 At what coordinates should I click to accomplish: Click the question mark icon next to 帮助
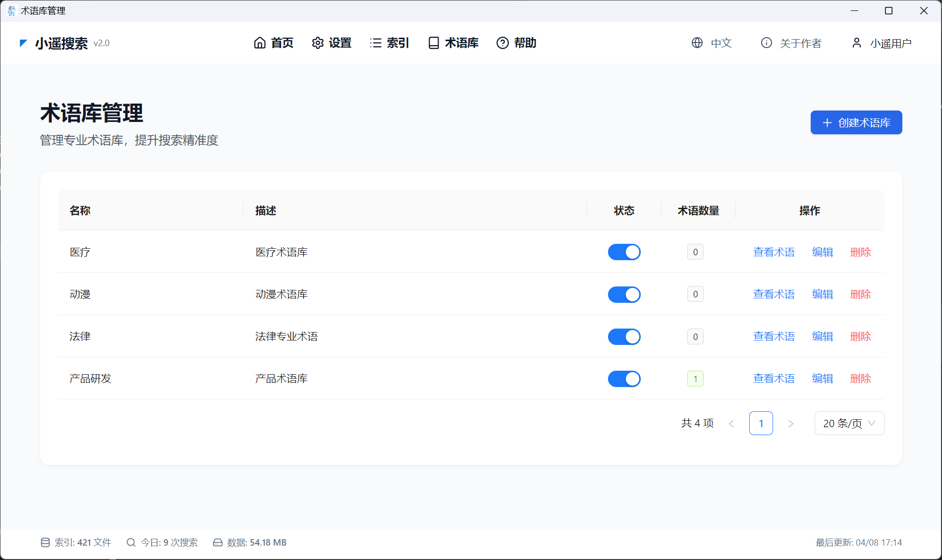point(502,43)
